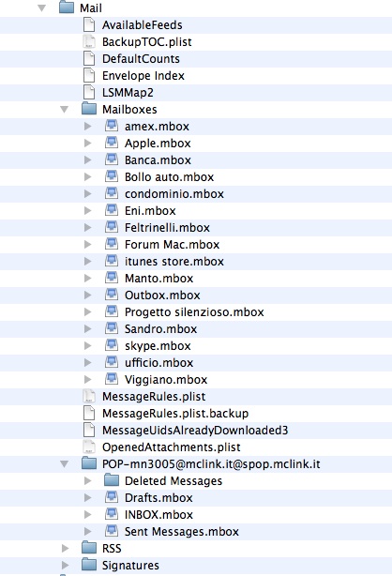392x576 pixels.
Task: Expand ufficio.mbox
Action: coord(87,362)
